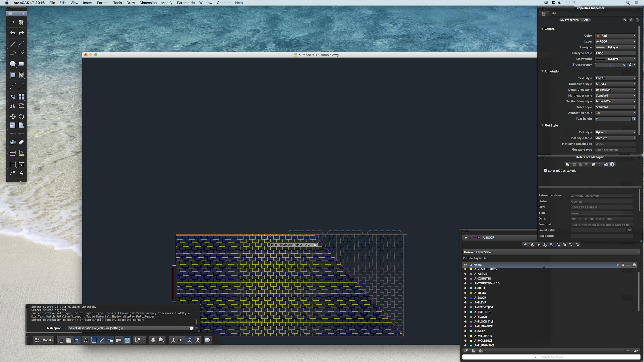The width and height of the screenshot is (644, 362).
Task: Select the Arc tool
Action: 21,44
